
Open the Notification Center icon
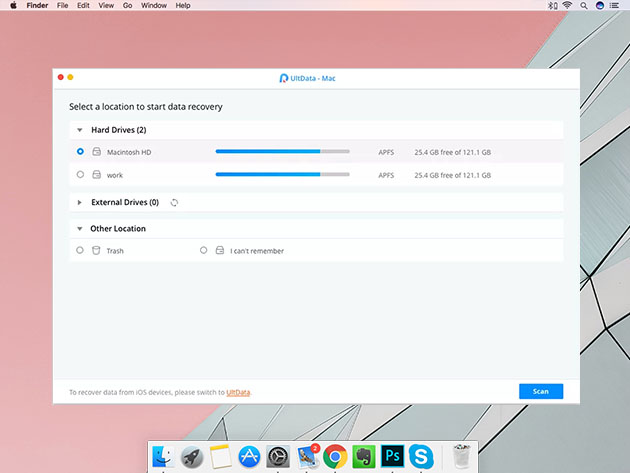pos(614,6)
